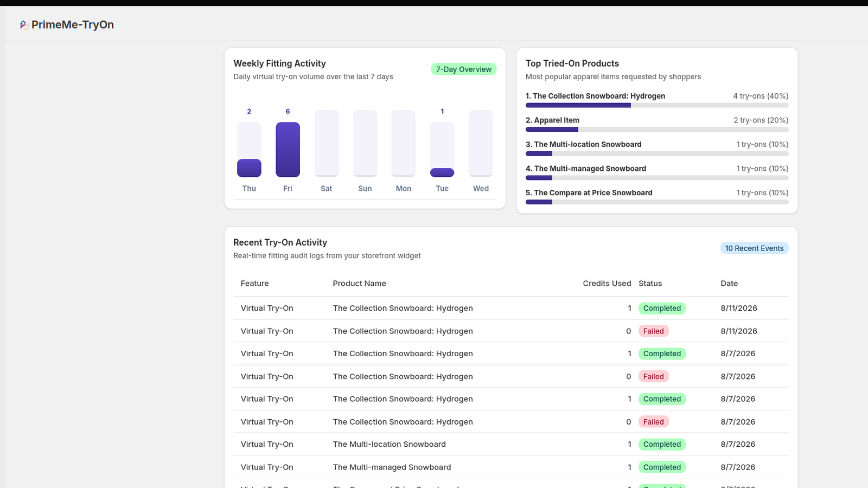Click the 10 Recent Events badge
Viewport: 868px width, 488px height.
point(754,248)
